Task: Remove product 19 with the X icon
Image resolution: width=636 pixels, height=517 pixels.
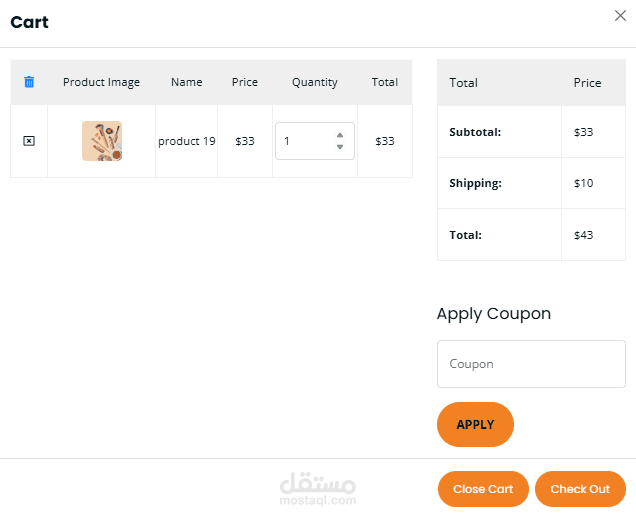Action: [29, 141]
